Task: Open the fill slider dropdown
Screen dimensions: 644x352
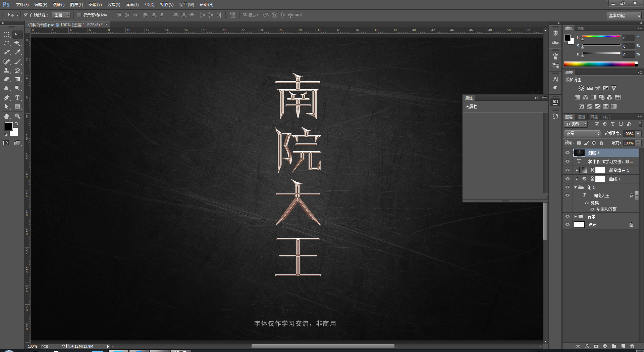Action: [x=639, y=143]
